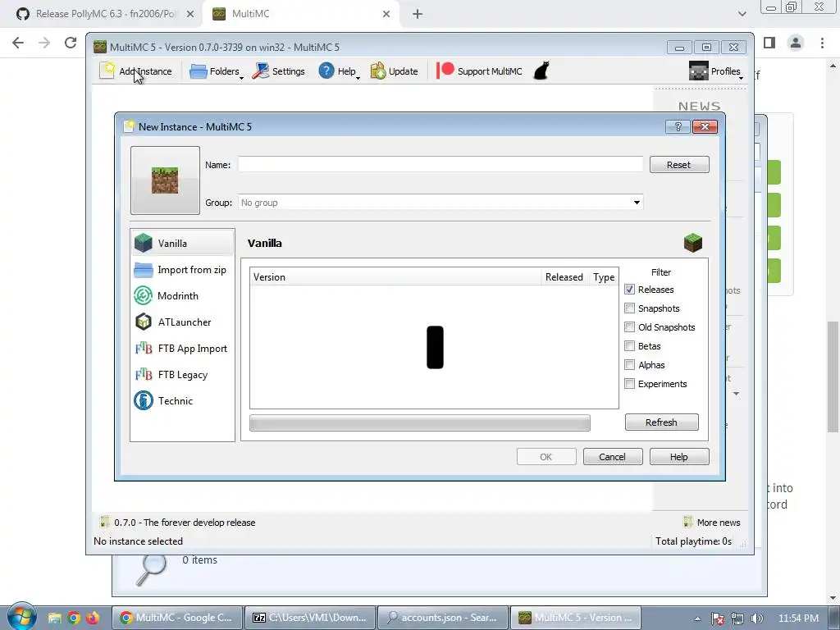Open the tab search chevron
This screenshot has width=840, height=630.
click(742, 14)
